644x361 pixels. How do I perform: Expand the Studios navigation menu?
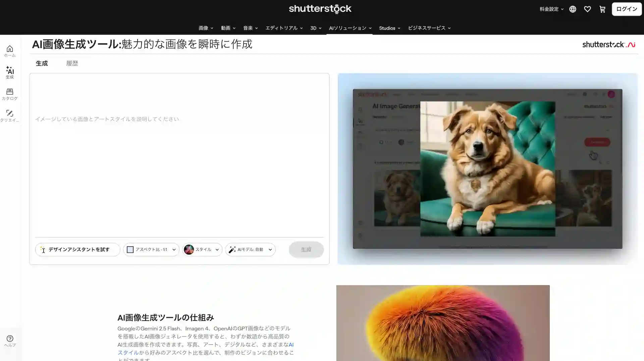pos(389,28)
